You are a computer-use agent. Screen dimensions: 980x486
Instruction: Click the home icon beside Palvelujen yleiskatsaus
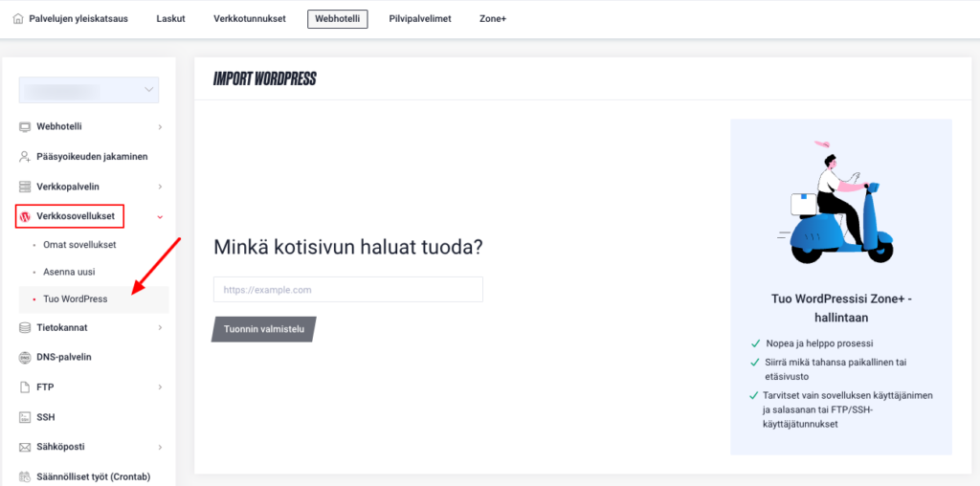pyautogui.click(x=19, y=18)
